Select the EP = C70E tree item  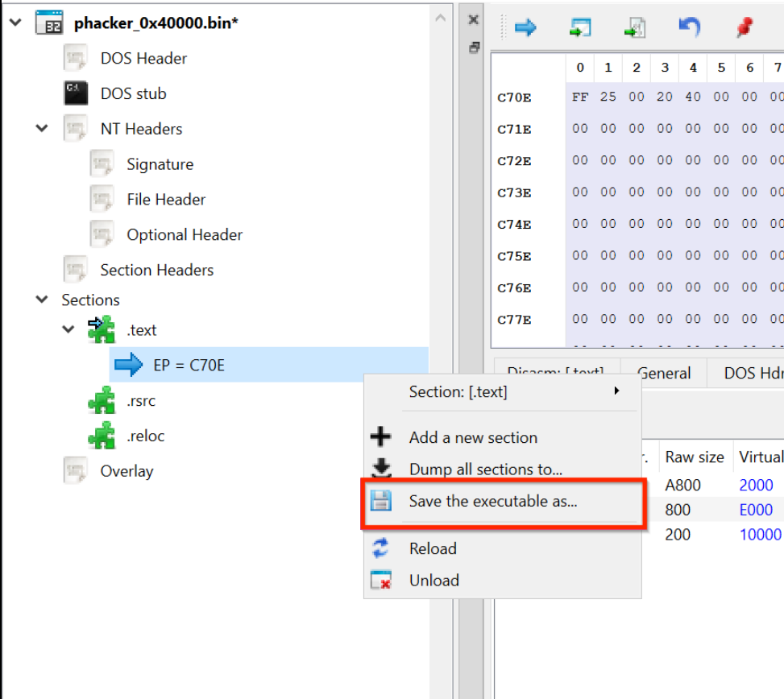(269, 365)
